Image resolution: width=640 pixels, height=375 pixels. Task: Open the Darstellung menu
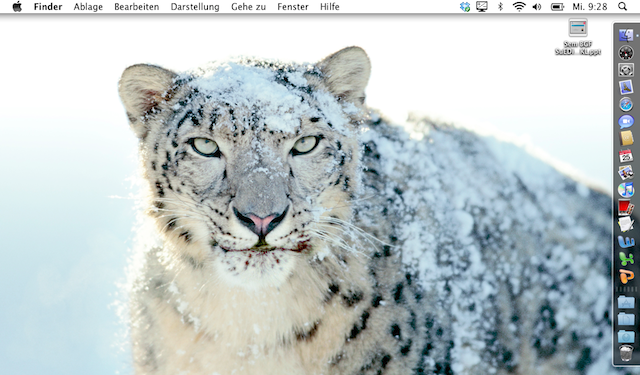(x=195, y=7)
